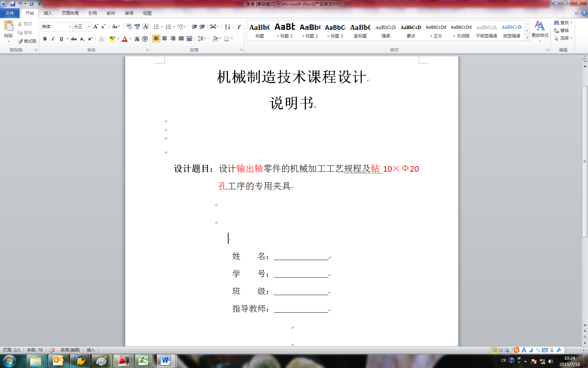The height and width of the screenshot is (368, 588).
Task: Click the Undo icon in Quick Access
Action: 20,4
